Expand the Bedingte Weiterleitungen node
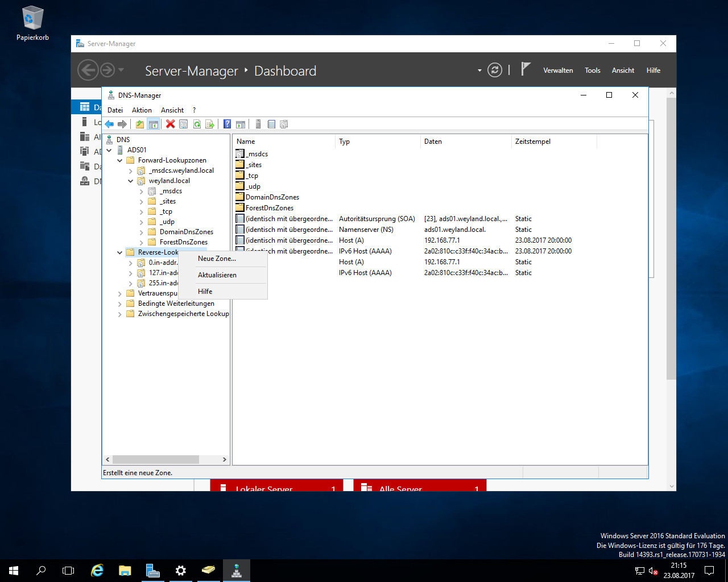 pos(120,304)
